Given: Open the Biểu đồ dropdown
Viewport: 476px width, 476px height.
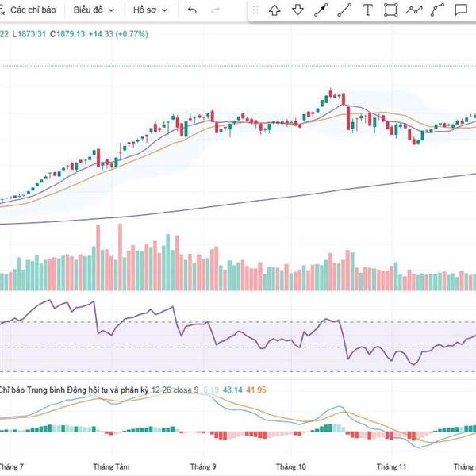Looking at the screenshot, I should [x=94, y=11].
